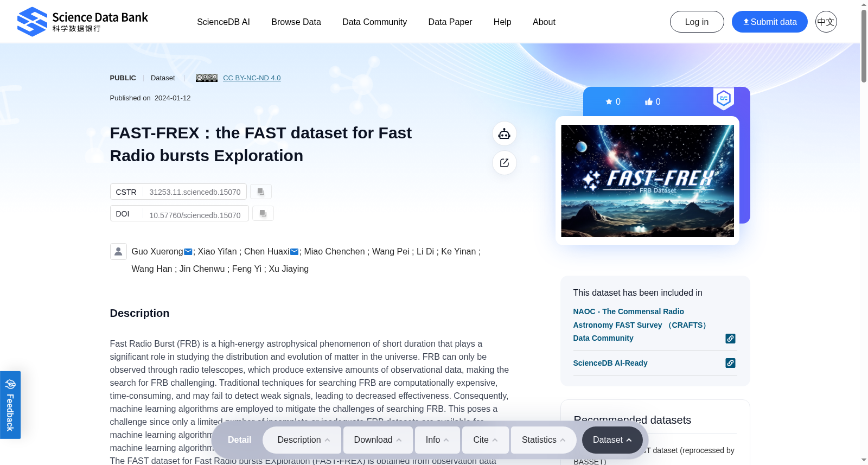Click Guo Xuerong's email icon
Image resolution: width=868 pixels, height=465 pixels.
click(188, 252)
